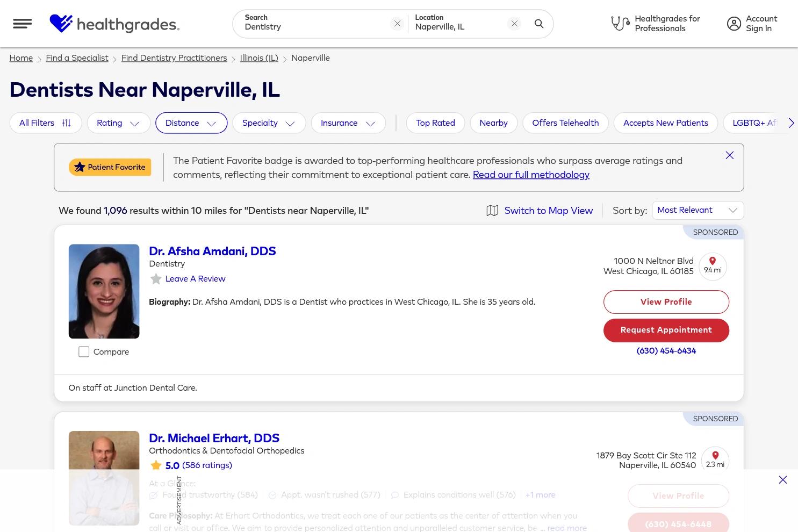Viewport: 798px width, 532px height.
Task: Click the account profile icon
Action: (734, 24)
